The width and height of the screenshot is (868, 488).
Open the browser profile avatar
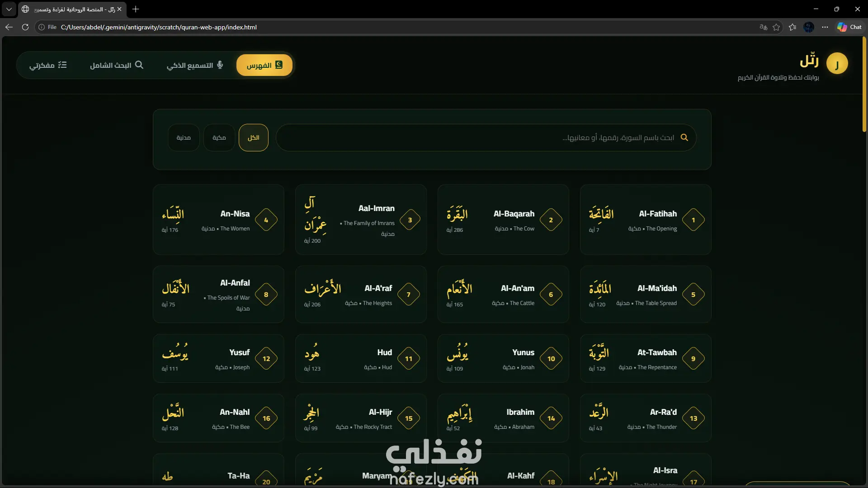(809, 27)
